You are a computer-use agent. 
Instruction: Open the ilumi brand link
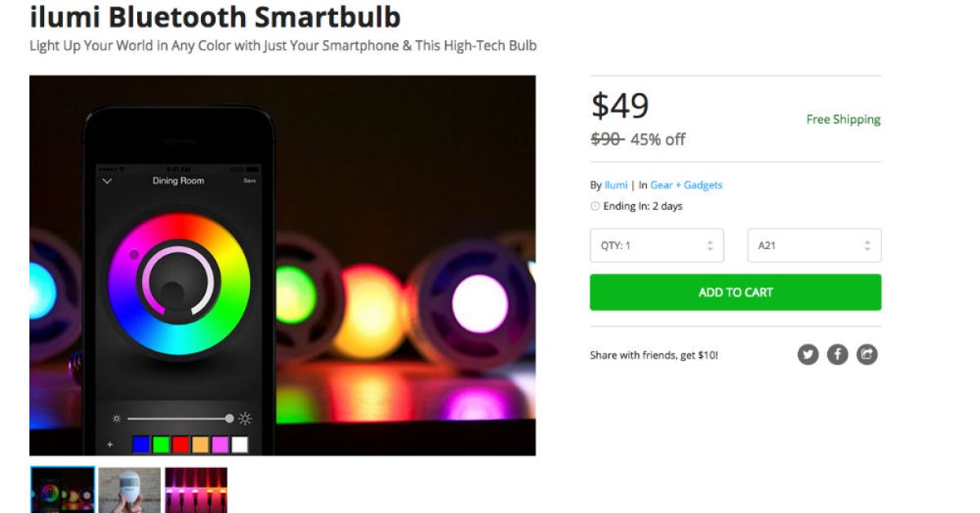tap(616, 185)
